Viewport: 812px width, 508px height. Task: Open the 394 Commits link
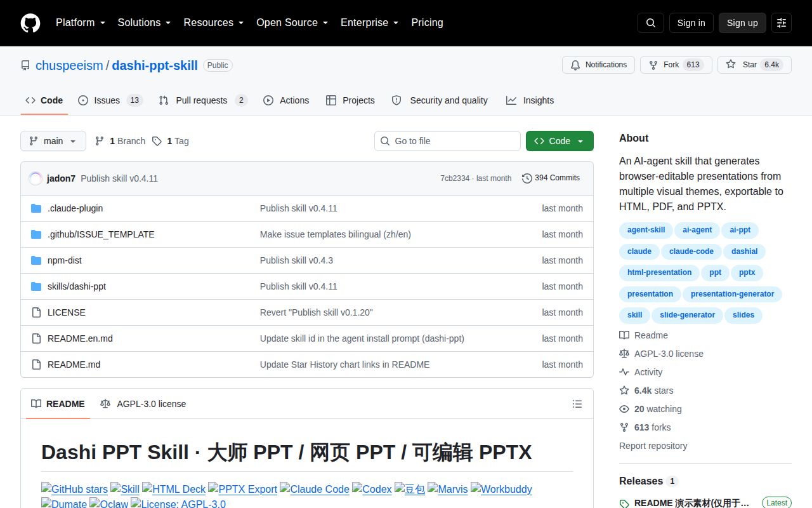(551, 178)
